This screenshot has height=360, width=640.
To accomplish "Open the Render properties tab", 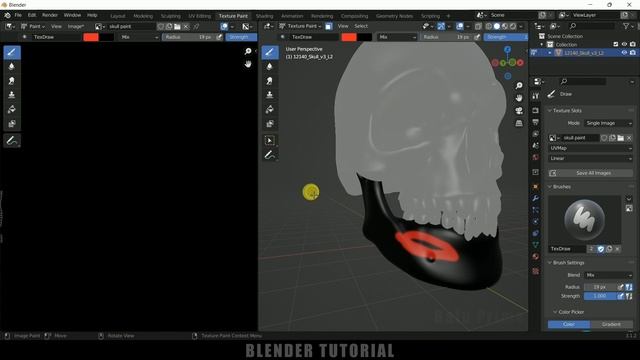I will point(536,111).
